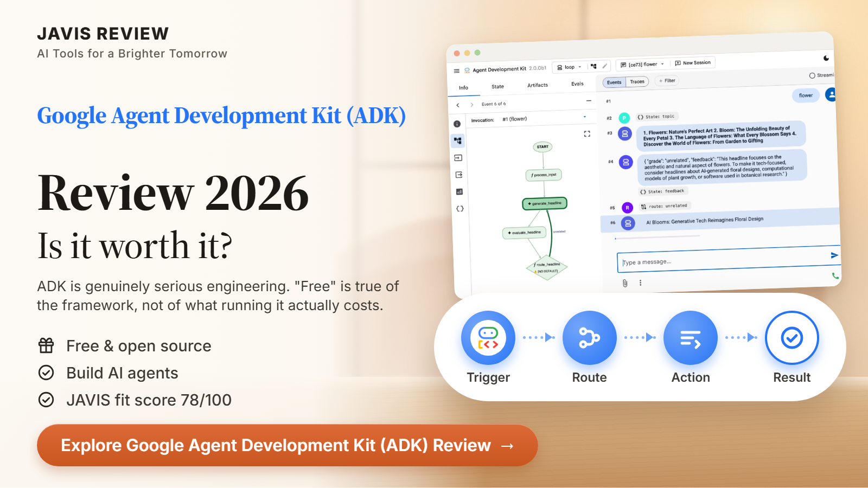Switch to the Traces toggle view
Viewport: 868px width, 488px height.
pyautogui.click(x=637, y=82)
